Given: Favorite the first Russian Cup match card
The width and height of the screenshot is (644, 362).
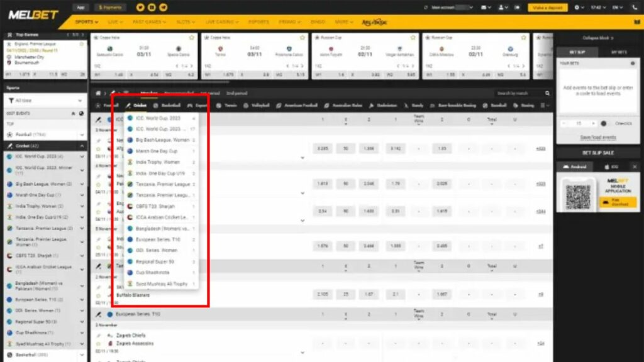Looking at the screenshot, I should [413, 38].
